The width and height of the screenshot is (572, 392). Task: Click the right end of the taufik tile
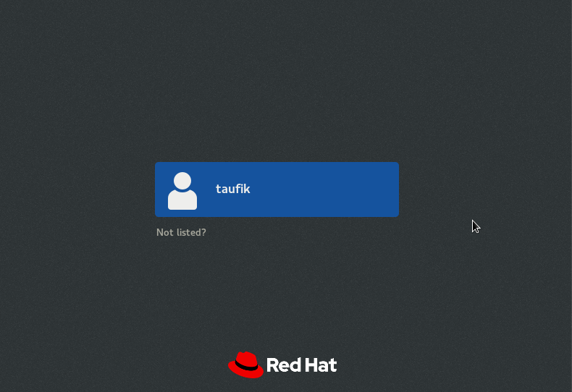pyautogui.click(x=387, y=189)
